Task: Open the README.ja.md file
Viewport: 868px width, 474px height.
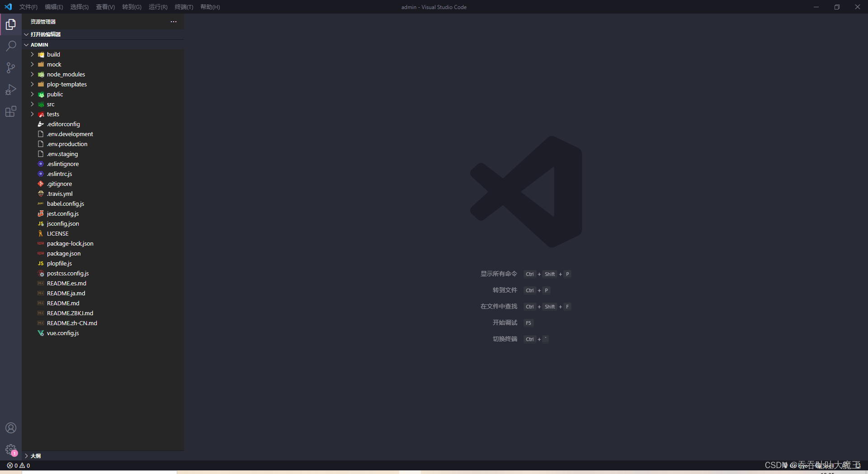Action: (103, 293)
